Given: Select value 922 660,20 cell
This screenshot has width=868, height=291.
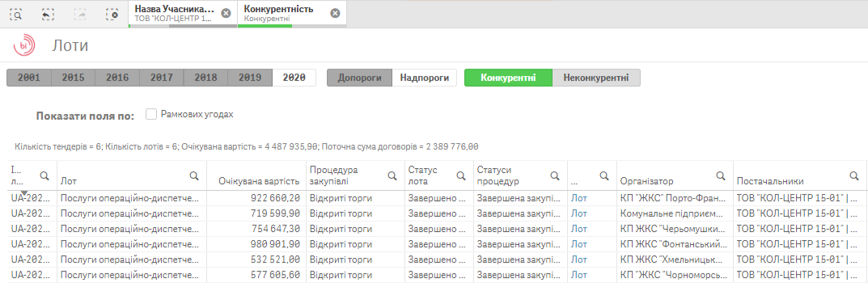Looking at the screenshot, I should click(256, 197).
